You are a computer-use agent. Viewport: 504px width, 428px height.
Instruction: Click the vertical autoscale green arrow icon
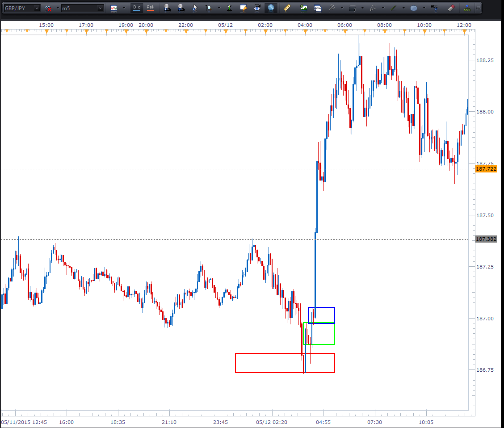(x=229, y=8)
